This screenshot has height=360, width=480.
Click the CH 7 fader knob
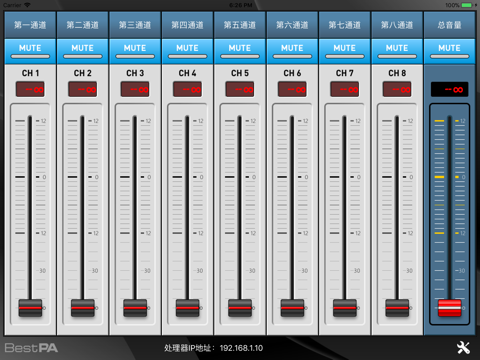[x=345, y=308]
